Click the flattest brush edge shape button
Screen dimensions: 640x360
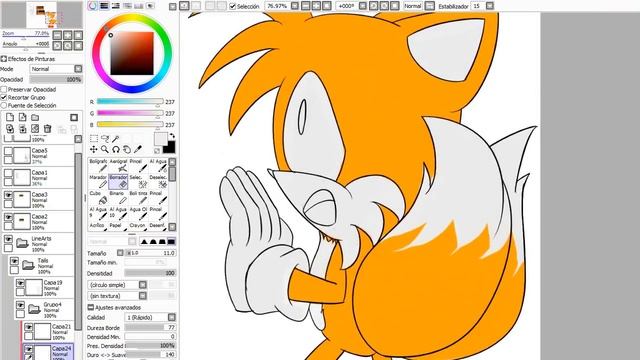click(171, 242)
